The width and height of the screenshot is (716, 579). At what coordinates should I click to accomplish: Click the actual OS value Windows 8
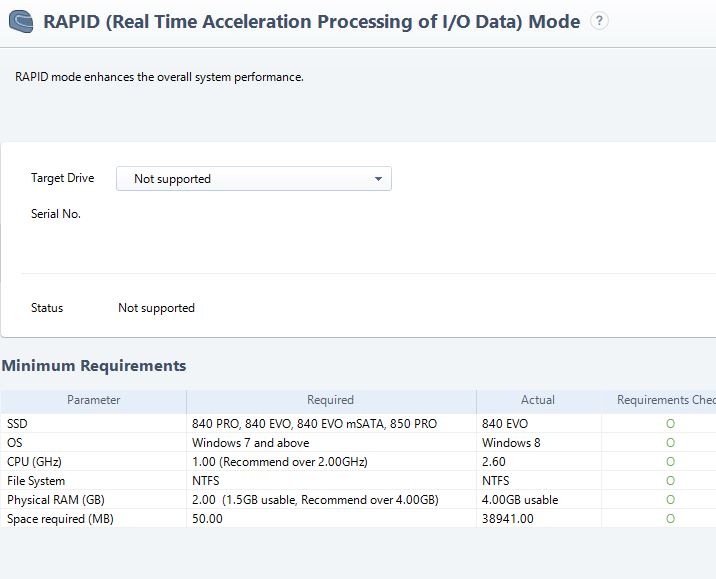[x=511, y=443]
